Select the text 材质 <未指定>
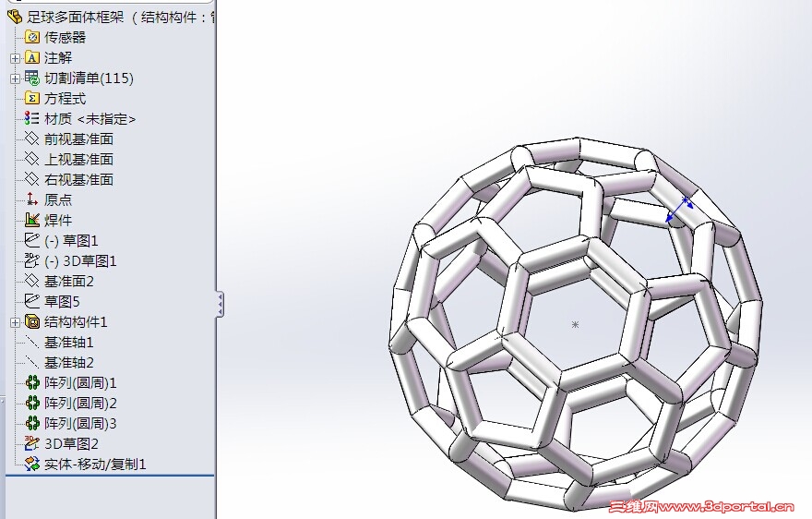 tap(90, 119)
